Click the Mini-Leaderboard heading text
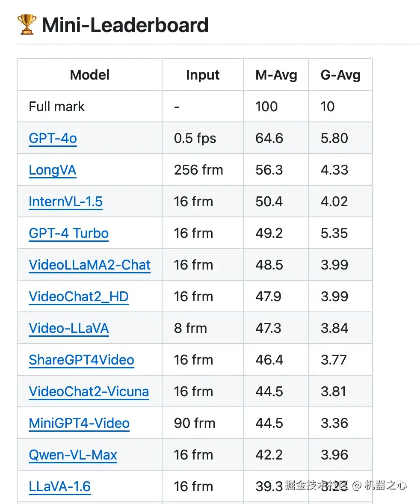This screenshot has width=420, height=504. 125,25
